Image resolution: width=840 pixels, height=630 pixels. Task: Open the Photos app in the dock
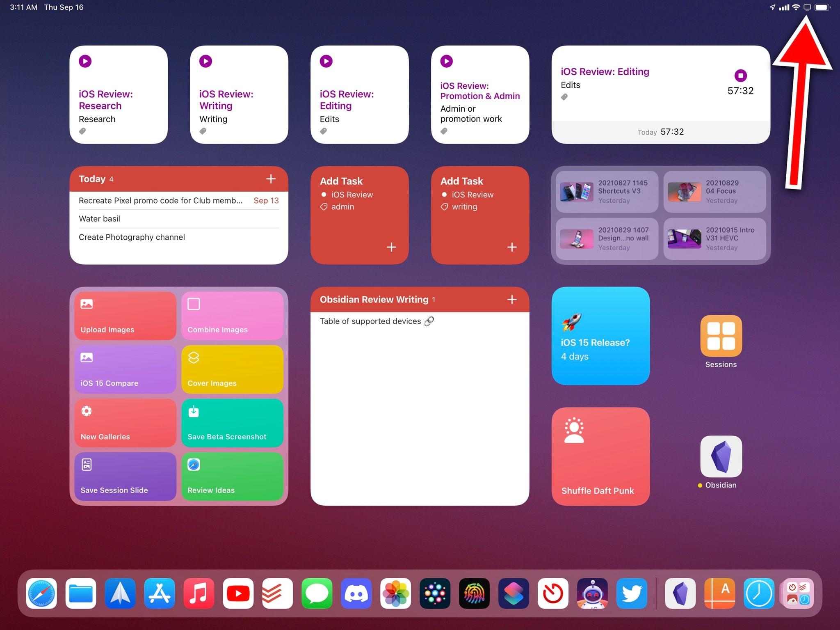click(396, 593)
